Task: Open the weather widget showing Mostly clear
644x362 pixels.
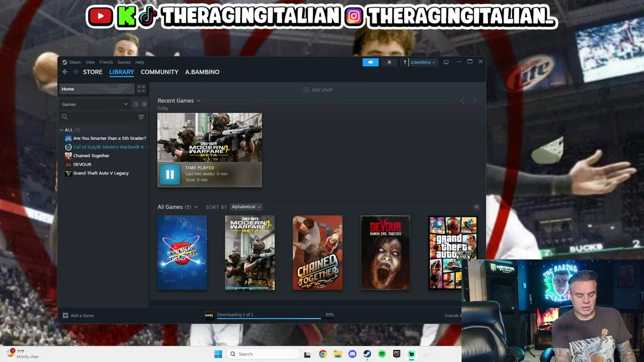Action: pyautogui.click(x=23, y=354)
